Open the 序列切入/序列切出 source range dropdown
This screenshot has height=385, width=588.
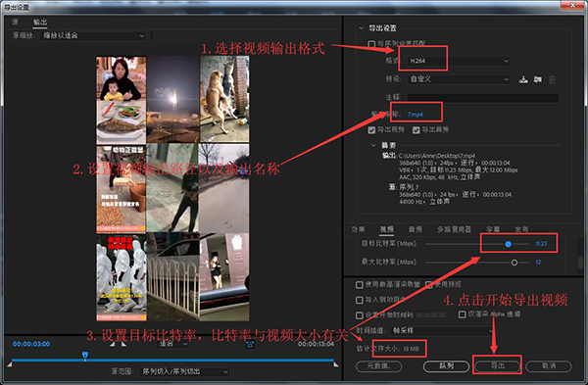[184, 371]
